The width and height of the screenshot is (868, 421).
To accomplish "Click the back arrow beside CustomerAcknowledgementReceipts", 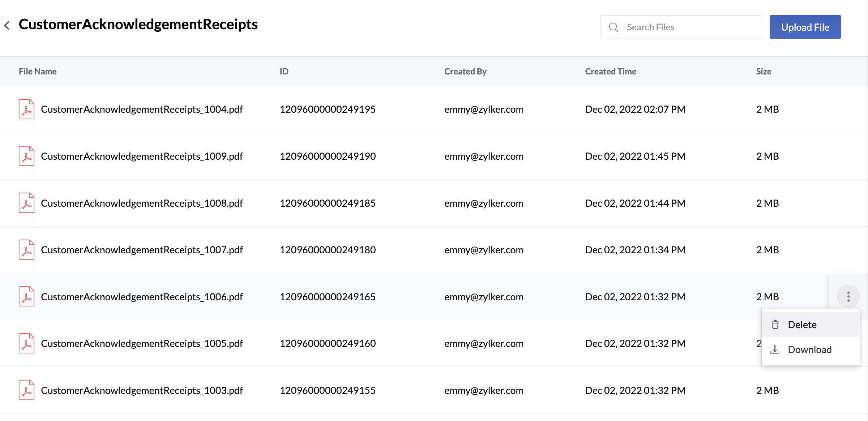I will point(7,25).
